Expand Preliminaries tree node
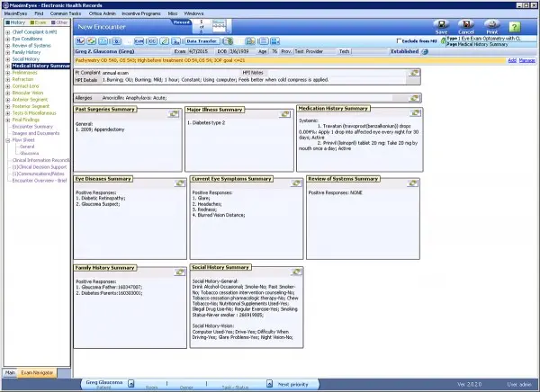Image resolution: width=540 pixels, height=392 pixels. point(7,73)
